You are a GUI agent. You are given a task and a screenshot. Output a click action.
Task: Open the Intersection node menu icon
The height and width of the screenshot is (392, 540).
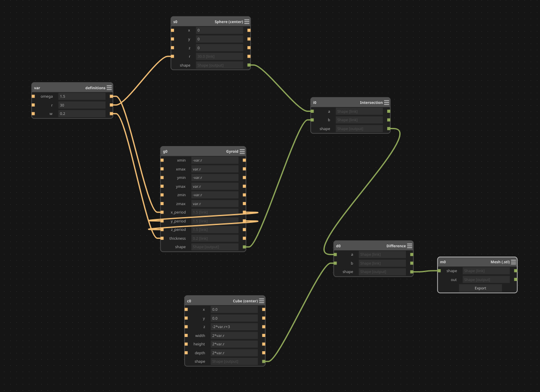click(386, 103)
